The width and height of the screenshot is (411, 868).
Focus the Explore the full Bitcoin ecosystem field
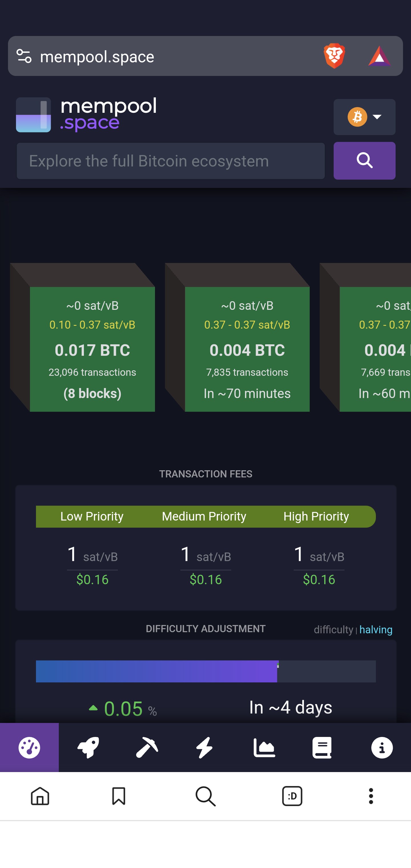click(171, 161)
